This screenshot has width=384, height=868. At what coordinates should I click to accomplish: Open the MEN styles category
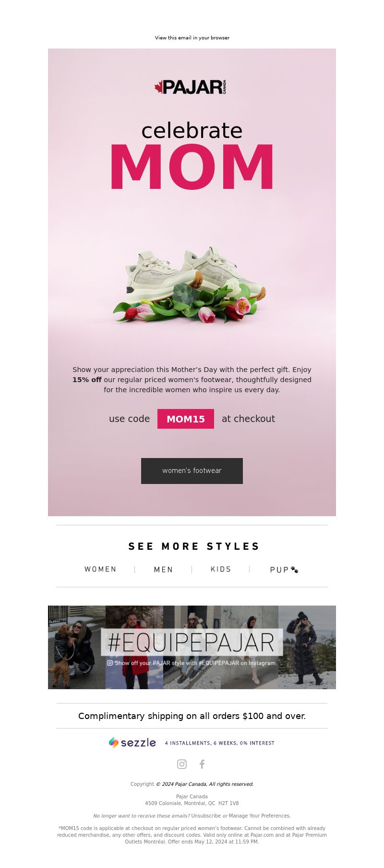(x=163, y=570)
